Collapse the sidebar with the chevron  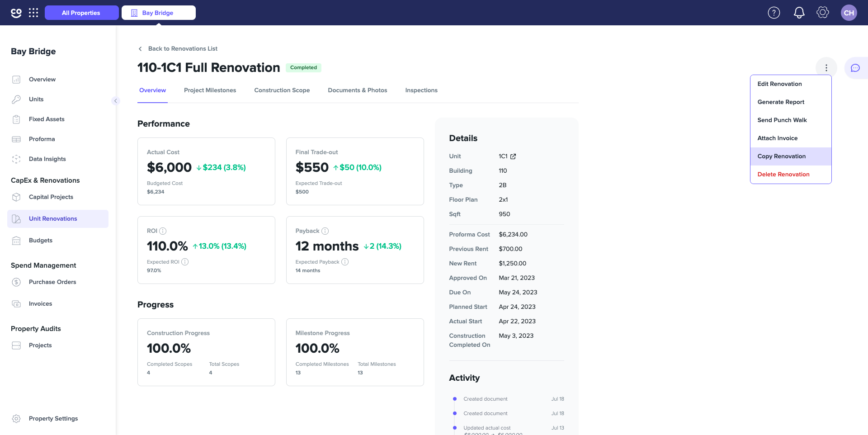click(x=115, y=101)
